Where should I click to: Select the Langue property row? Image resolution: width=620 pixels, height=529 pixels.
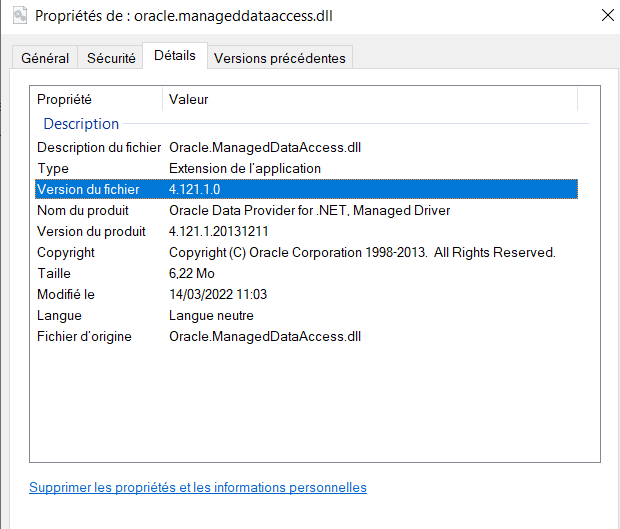point(306,316)
